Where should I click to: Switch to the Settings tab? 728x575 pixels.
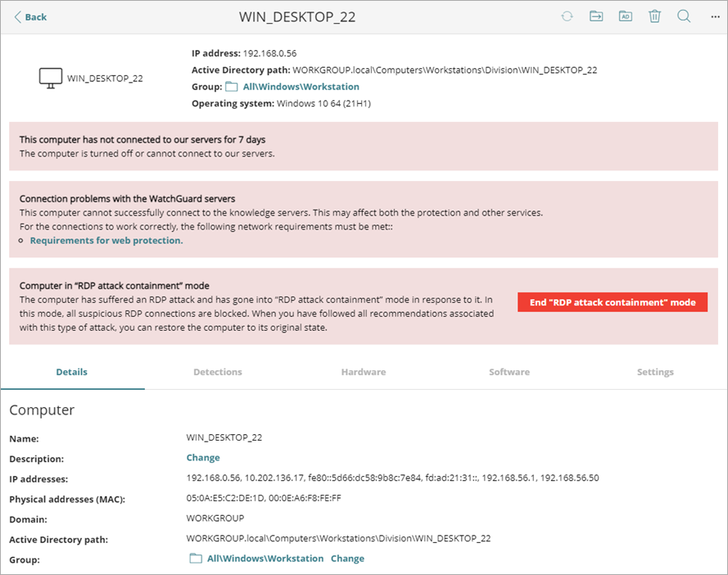654,372
